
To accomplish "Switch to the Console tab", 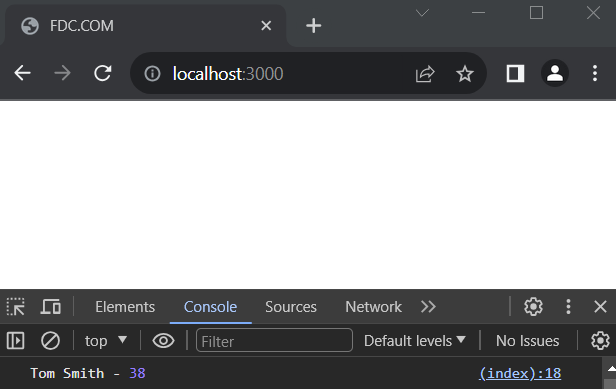I will pos(210,307).
